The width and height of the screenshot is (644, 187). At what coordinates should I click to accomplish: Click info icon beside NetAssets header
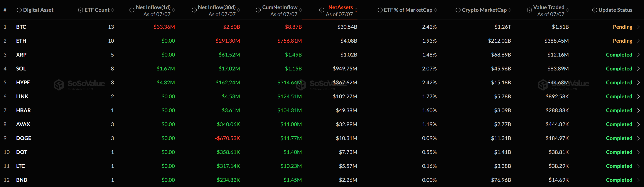point(322,10)
